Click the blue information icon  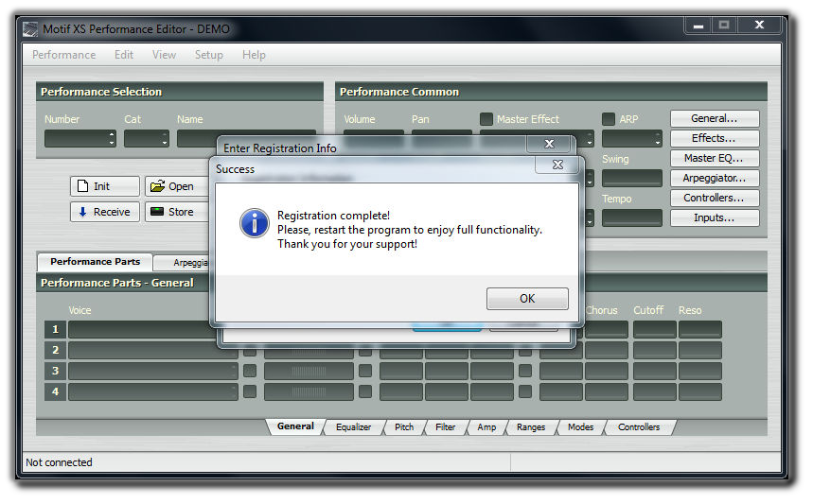coord(254,223)
